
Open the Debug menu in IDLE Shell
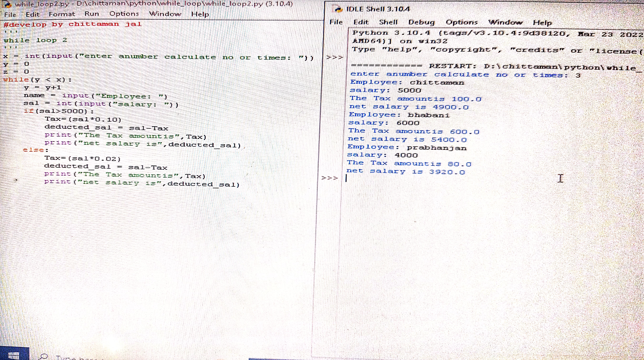point(421,22)
